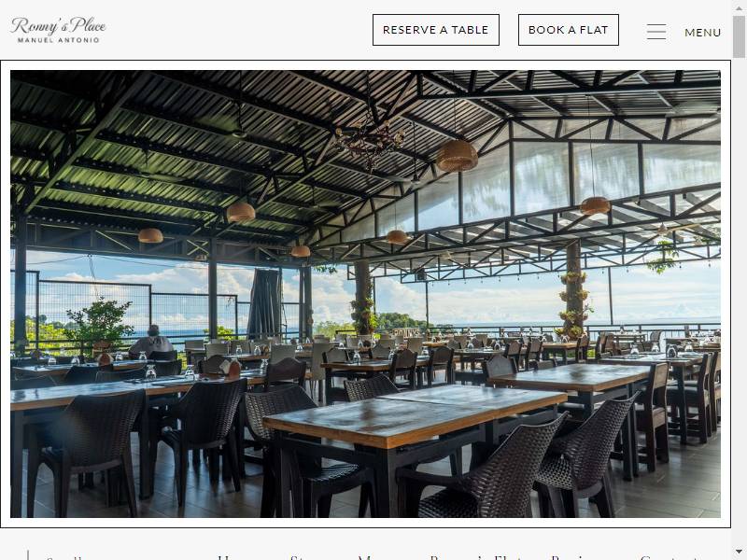Image resolution: width=747 pixels, height=560 pixels.
Task: Open the RESERVE A TABLE button
Action: (435, 30)
